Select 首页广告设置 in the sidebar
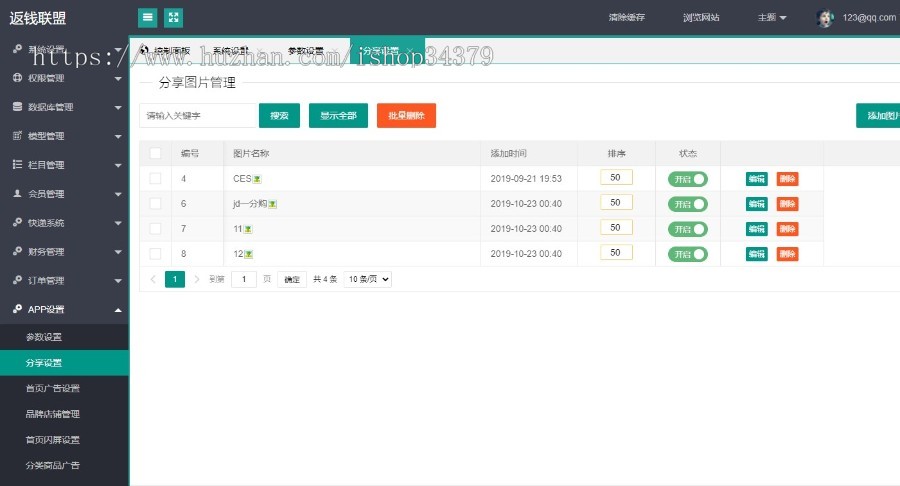The height and width of the screenshot is (486, 900). click(52, 388)
